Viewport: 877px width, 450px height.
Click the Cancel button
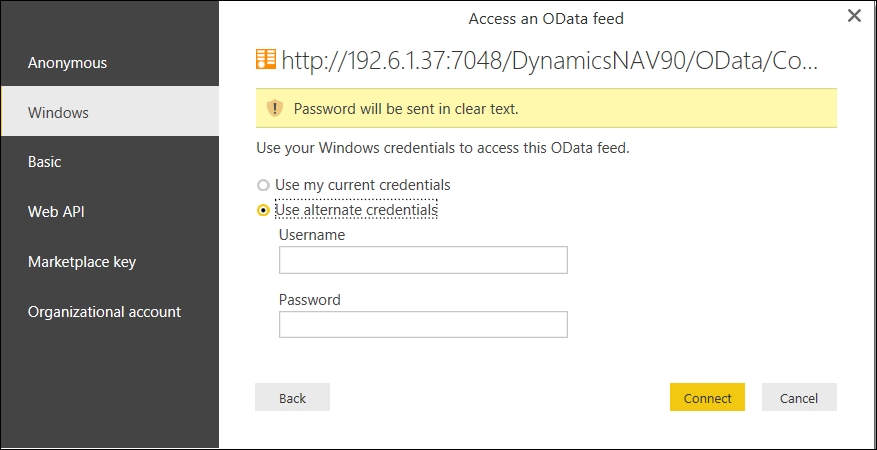(799, 397)
